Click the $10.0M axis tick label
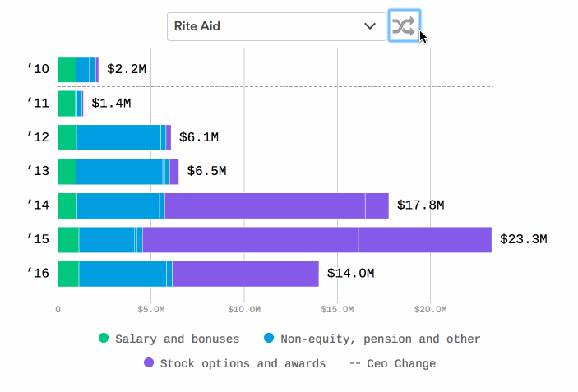This screenshot has height=392, width=578. coord(244,310)
